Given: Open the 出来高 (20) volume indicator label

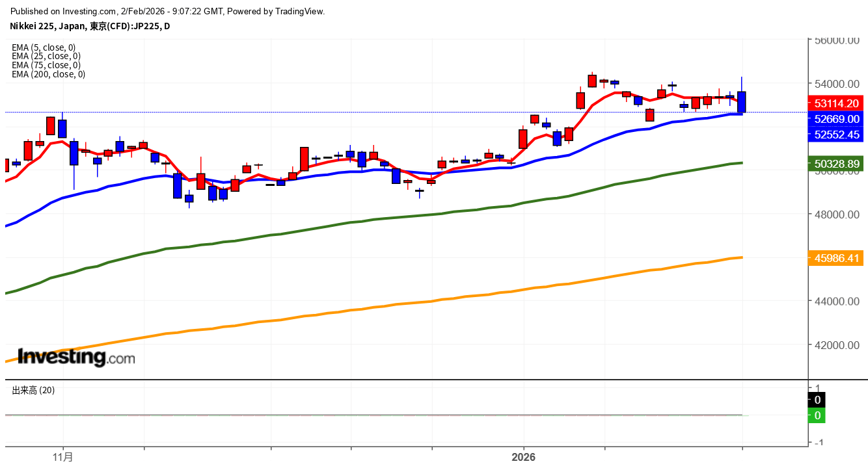Looking at the screenshot, I should coord(33,390).
